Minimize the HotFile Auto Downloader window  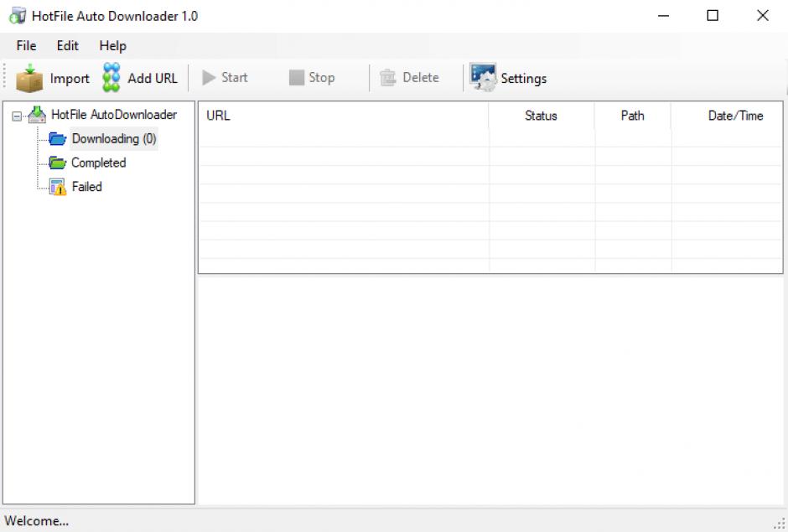pos(663,16)
